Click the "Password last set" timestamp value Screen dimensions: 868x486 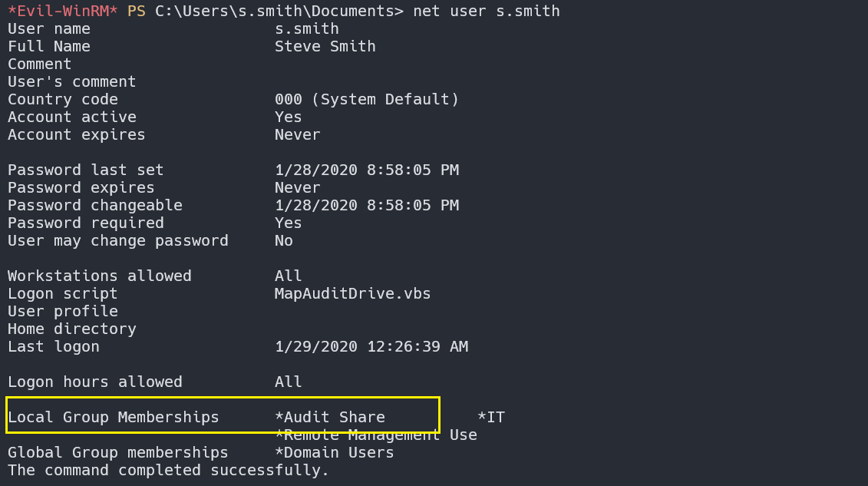click(366, 170)
